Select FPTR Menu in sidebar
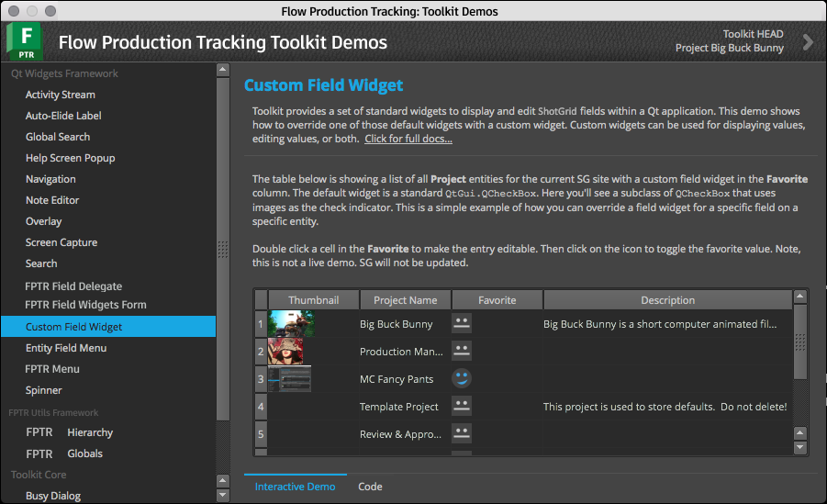The image size is (827, 504). (51, 369)
